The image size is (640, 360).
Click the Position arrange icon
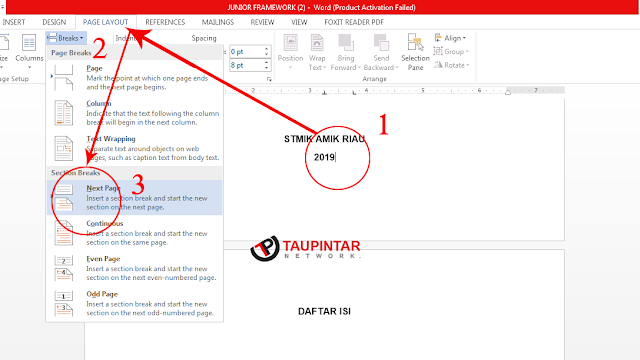click(290, 42)
